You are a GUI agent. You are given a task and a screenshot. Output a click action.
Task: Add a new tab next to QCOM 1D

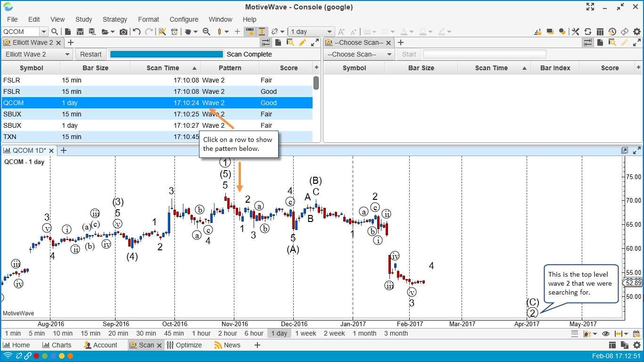coord(64,150)
